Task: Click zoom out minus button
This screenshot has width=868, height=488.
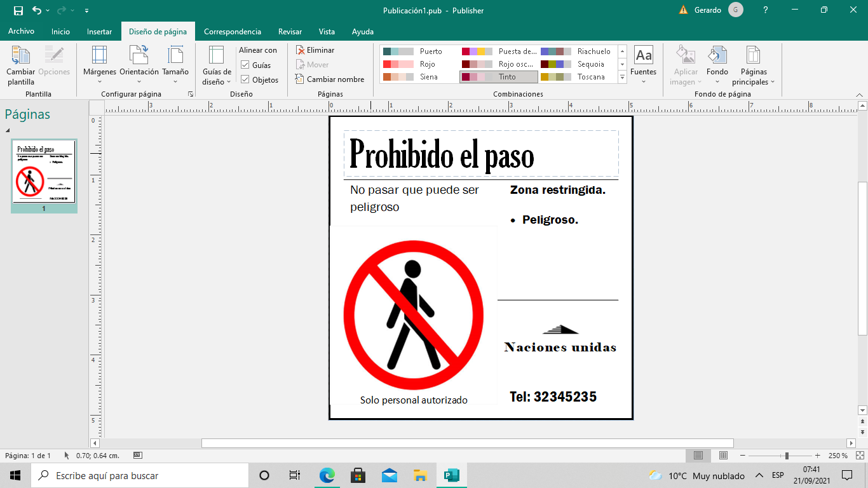Action: point(741,456)
